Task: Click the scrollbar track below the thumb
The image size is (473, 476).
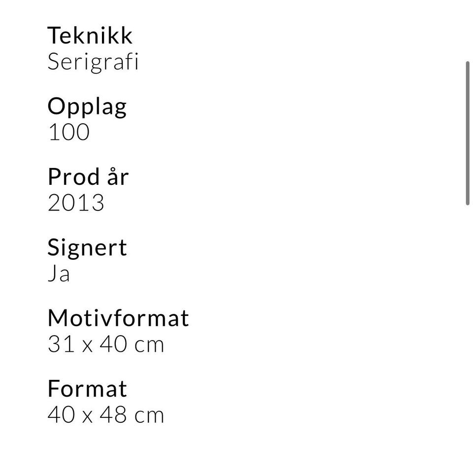Action: [x=468, y=334]
